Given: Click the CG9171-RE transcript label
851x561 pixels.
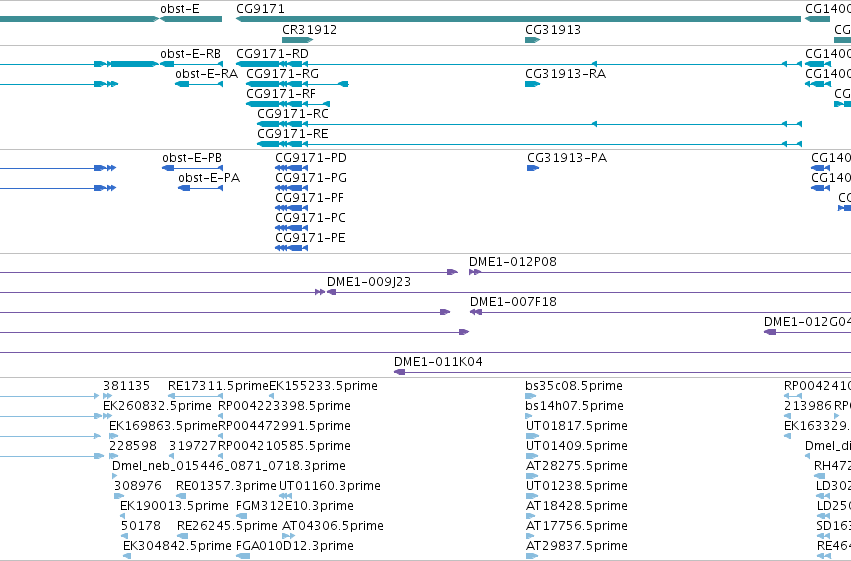Looking at the screenshot, I should coord(293,134).
